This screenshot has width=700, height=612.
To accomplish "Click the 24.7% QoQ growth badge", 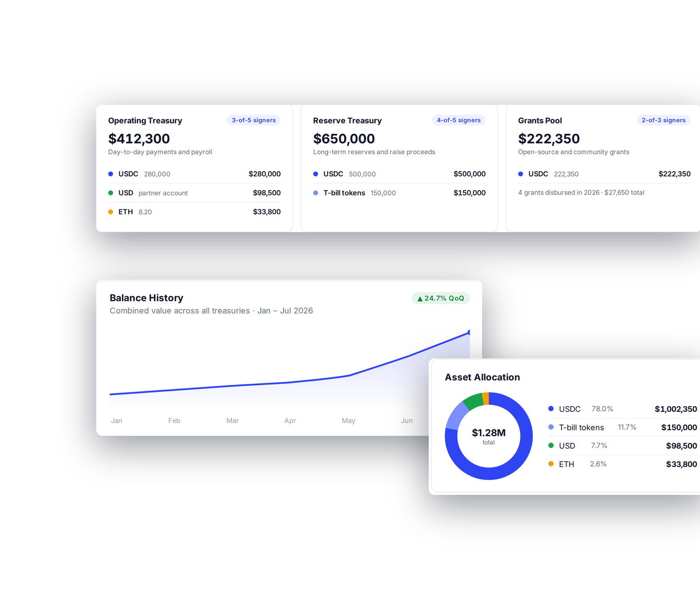I will point(441,298).
